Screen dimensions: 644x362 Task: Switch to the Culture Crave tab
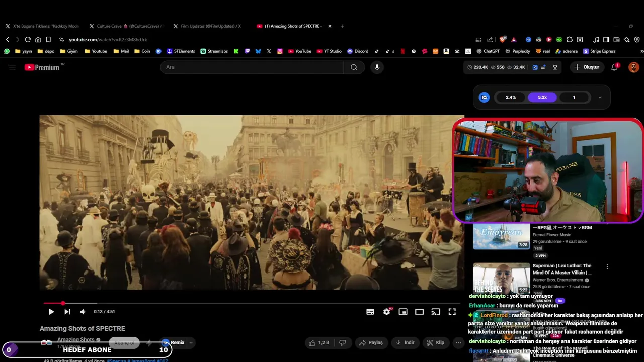(x=126, y=26)
